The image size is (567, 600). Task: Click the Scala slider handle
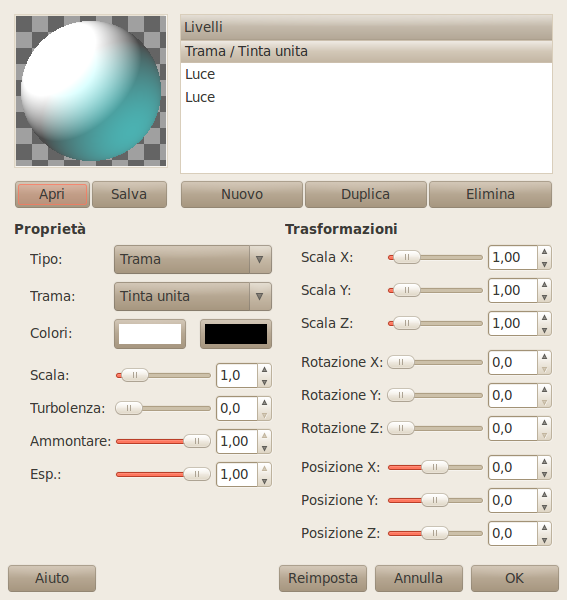pos(135,375)
